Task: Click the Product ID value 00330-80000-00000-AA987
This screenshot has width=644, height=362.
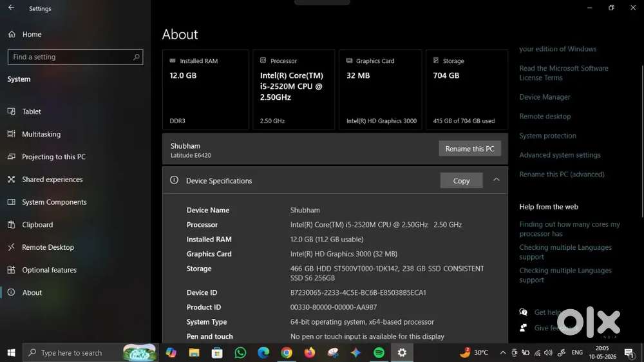Action: (x=334, y=307)
